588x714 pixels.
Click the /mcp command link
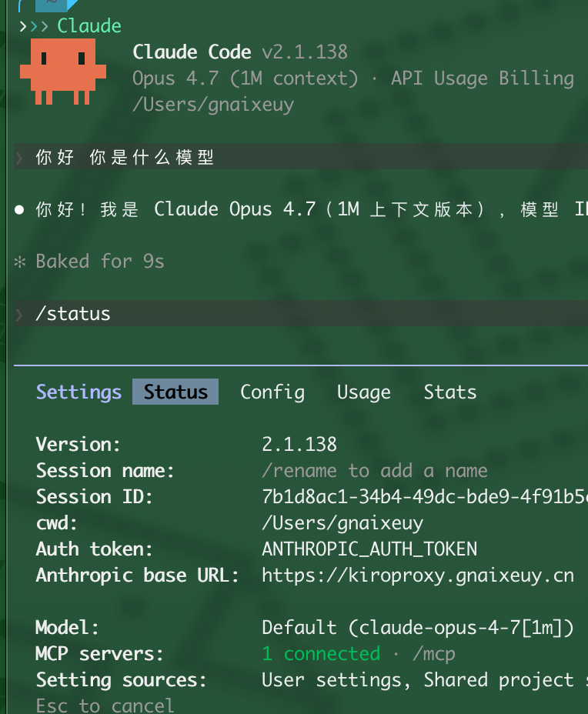[434, 654]
